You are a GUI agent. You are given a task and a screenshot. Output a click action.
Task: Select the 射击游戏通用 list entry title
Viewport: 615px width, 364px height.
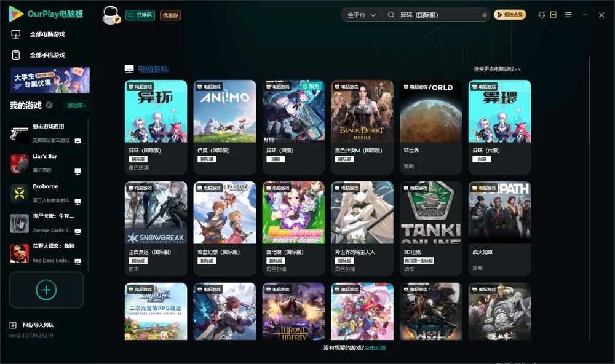48,126
